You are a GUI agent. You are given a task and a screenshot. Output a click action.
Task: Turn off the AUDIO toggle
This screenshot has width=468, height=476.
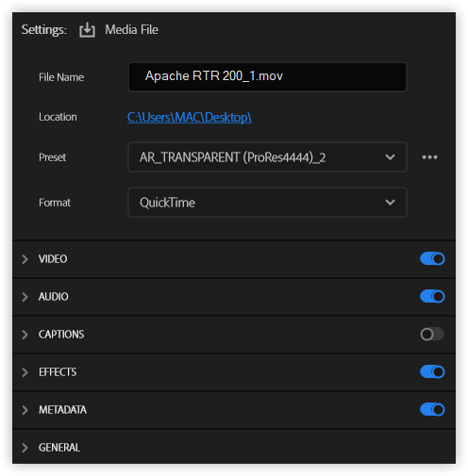[432, 297]
